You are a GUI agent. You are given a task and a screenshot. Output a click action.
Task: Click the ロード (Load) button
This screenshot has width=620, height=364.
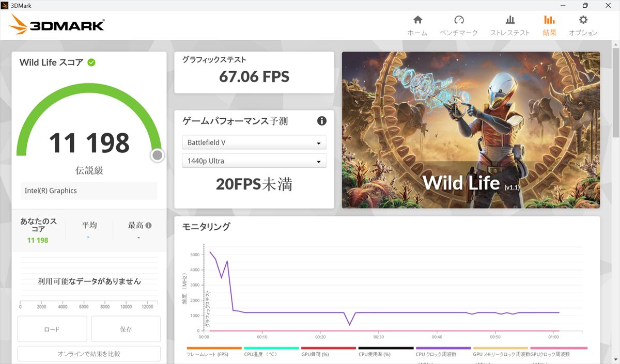[x=52, y=329]
